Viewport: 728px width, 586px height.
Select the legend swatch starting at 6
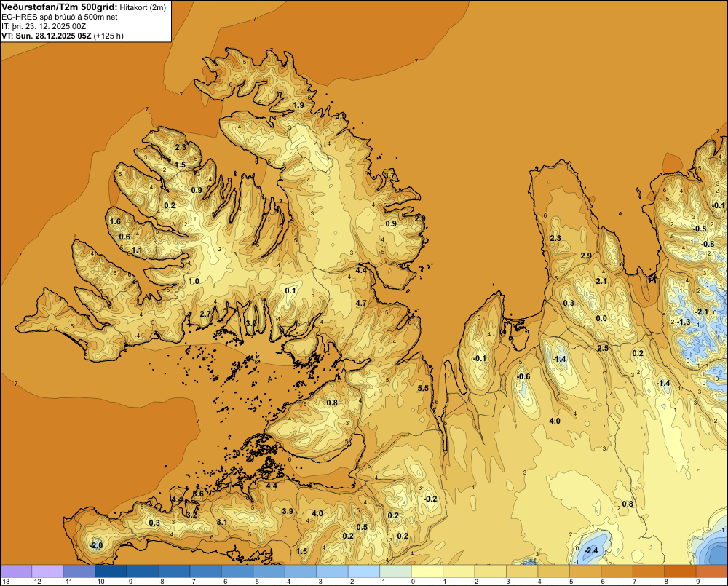tap(617, 571)
